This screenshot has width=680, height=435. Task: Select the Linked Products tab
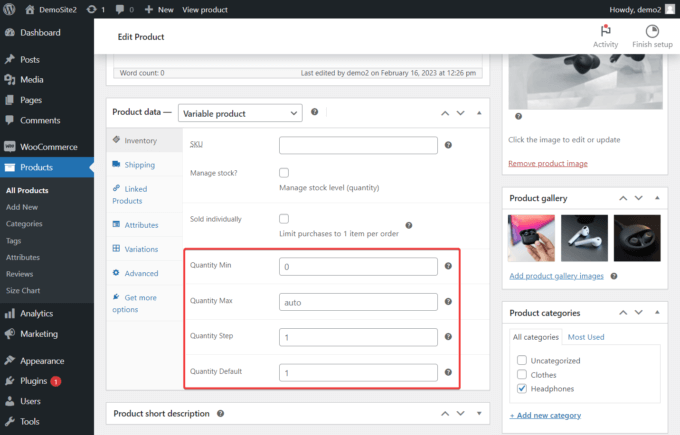click(144, 195)
